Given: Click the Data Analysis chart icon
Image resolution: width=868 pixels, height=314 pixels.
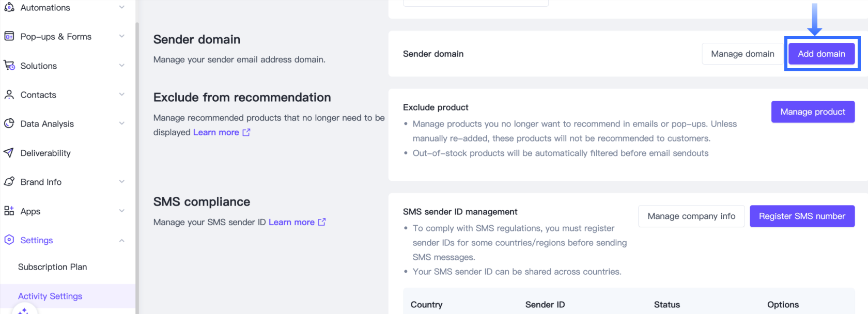Looking at the screenshot, I should click(9, 123).
